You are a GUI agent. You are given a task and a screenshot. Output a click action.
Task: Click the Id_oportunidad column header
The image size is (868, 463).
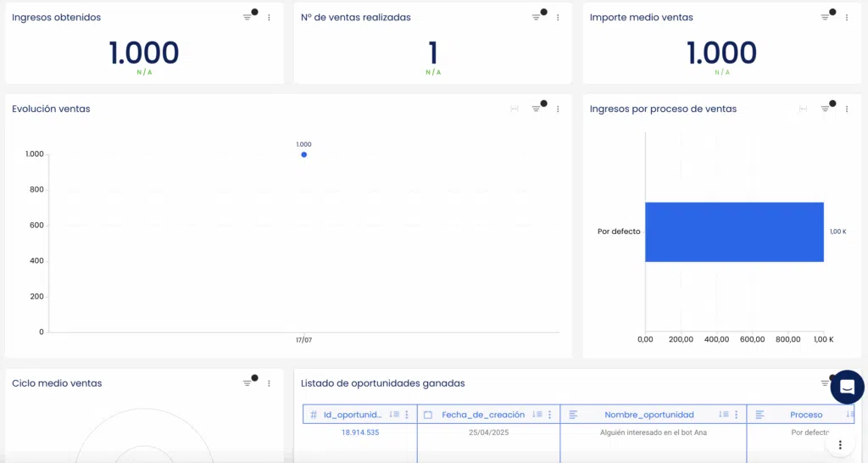(353, 415)
